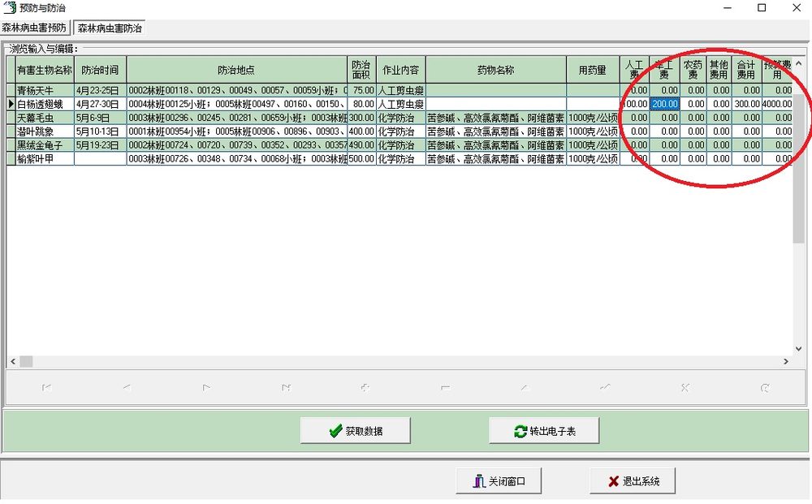Select the 白杨透翅蛾 cell
This screenshot has width=812, height=504.
tap(45, 104)
